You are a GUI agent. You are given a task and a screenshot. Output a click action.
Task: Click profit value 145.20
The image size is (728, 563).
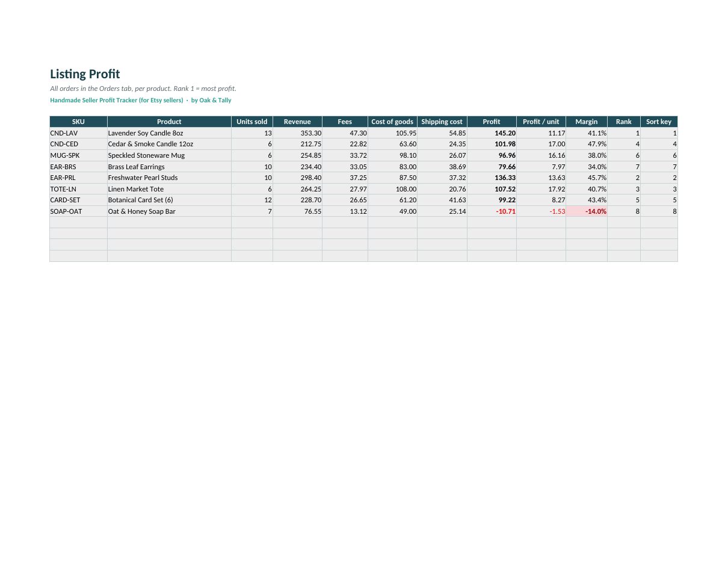point(492,133)
